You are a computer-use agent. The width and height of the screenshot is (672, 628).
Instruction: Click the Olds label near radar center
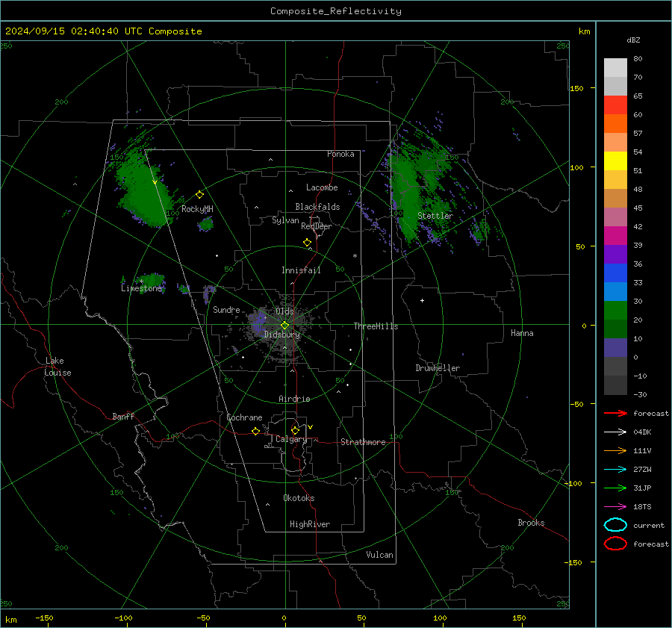[x=284, y=311]
